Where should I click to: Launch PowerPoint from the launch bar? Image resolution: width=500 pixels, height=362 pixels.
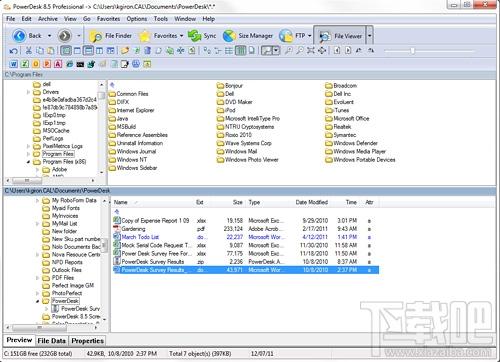tap(47, 64)
